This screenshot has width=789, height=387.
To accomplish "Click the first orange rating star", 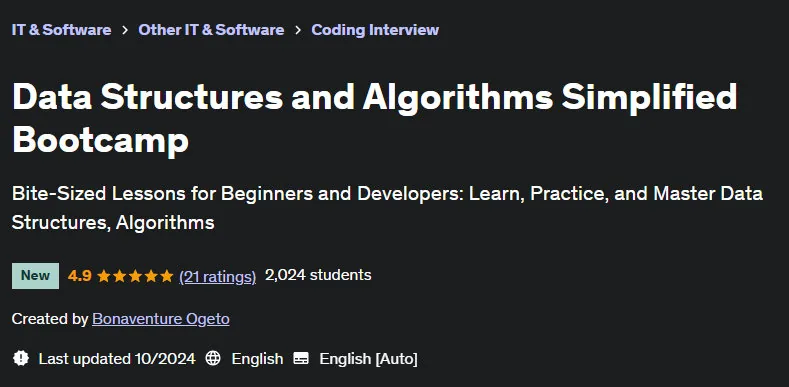I will tap(104, 276).
